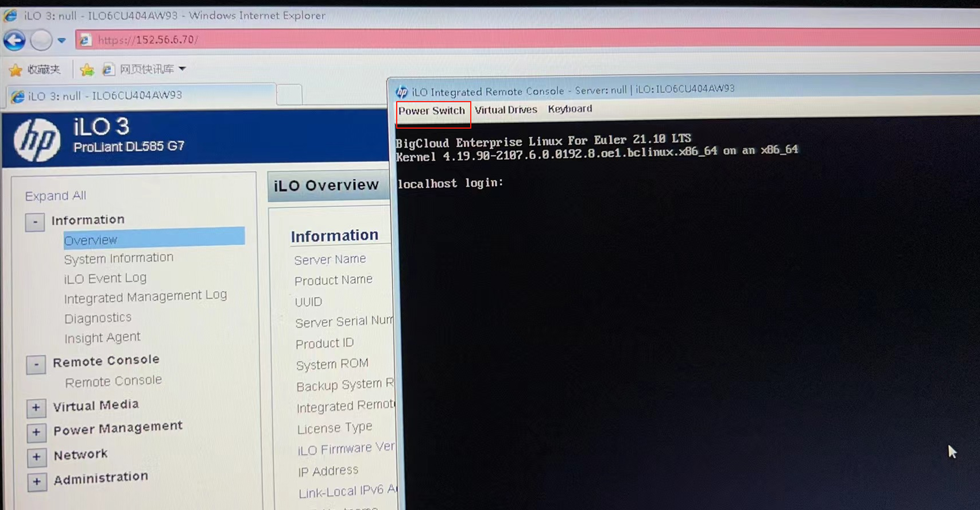The image size is (980, 510).
Task: Open the Virtual Drives menu
Action: (506, 110)
